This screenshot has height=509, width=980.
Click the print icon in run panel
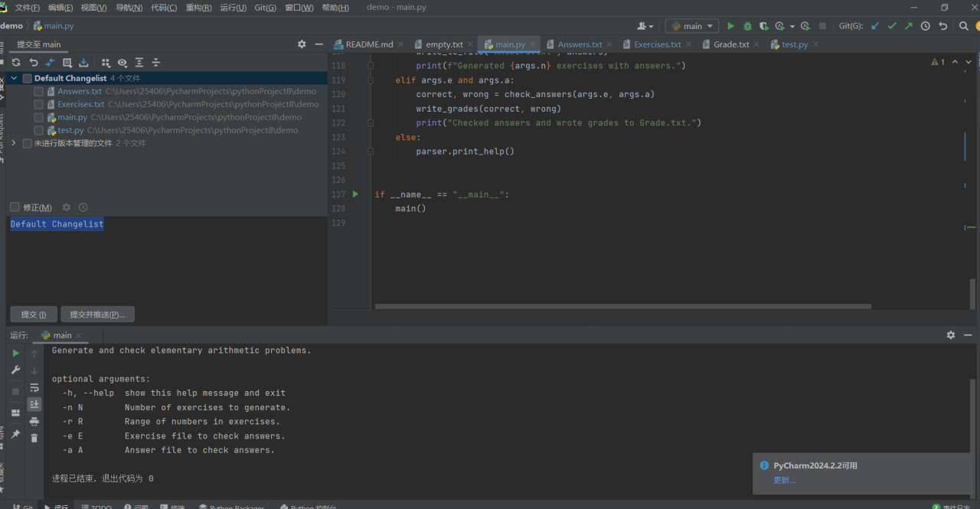pos(34,421)
